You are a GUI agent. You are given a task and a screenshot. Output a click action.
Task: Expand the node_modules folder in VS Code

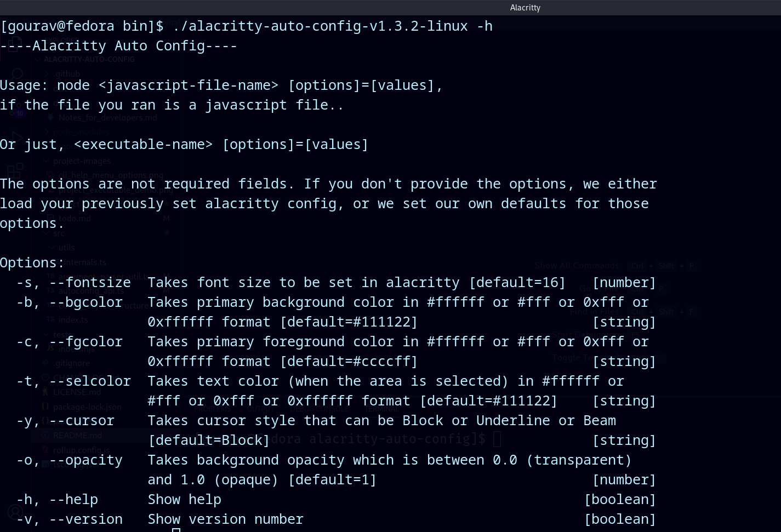(x=77, y=132)
